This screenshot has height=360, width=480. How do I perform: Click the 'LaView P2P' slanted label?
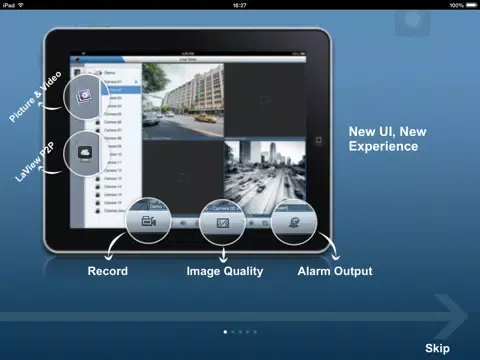[x=35, y=162]
